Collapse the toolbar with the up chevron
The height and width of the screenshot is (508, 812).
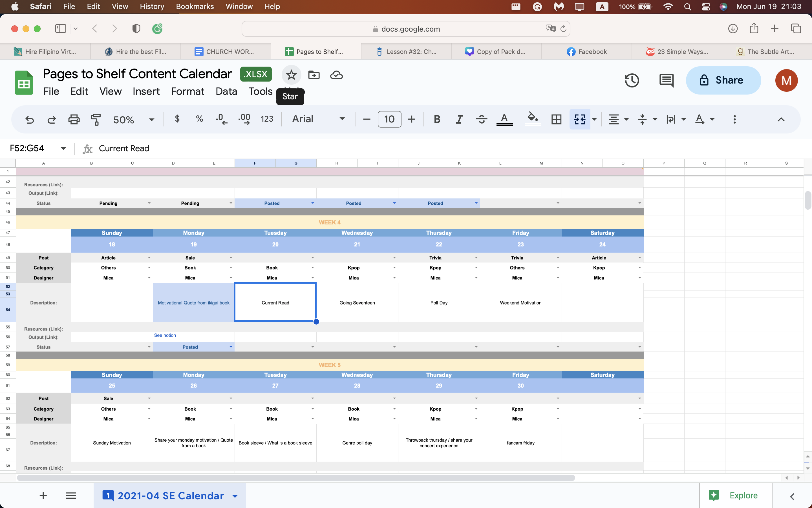point(781,119)
